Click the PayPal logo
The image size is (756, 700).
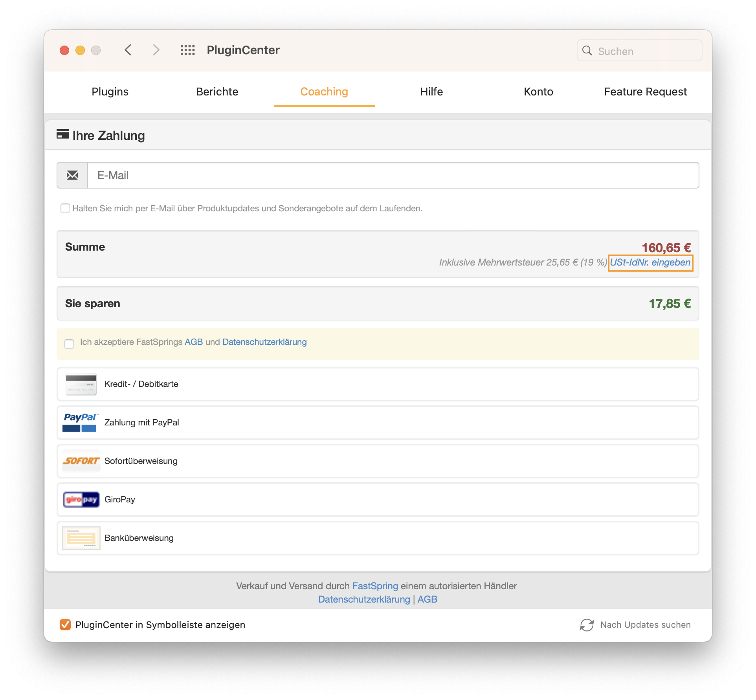[x=80, y=422]
